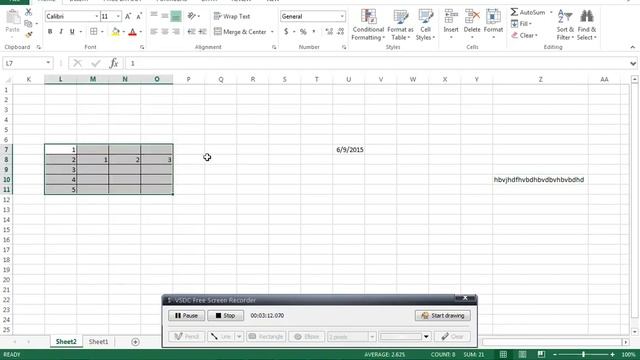
Task: Open Sort & Filter menu
Action: [x=565, y=24]
